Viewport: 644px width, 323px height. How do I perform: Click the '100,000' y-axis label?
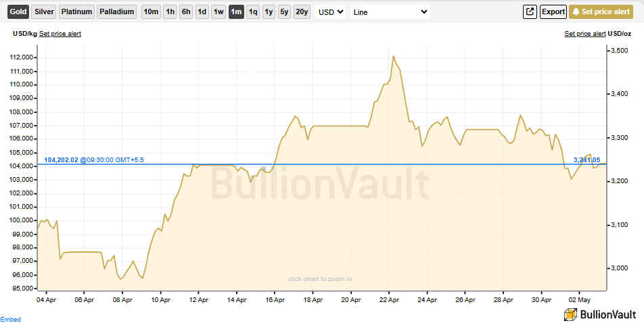tap(20, 220)
